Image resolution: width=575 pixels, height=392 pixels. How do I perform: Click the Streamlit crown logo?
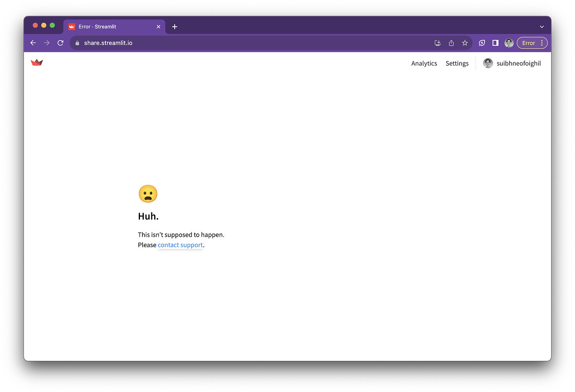coord(37,62)
